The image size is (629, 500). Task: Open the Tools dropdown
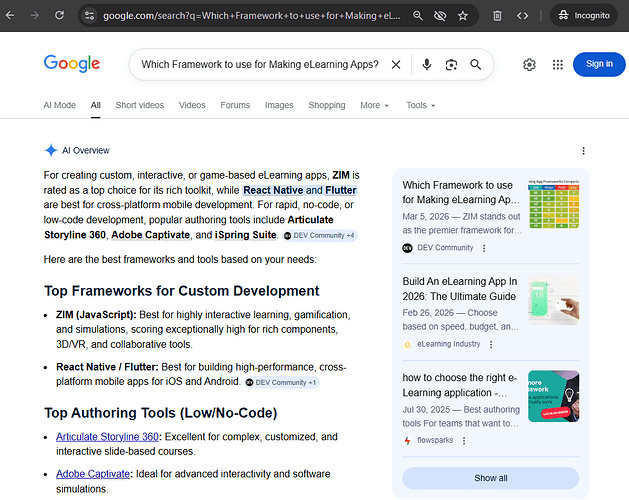click(420, 105)
